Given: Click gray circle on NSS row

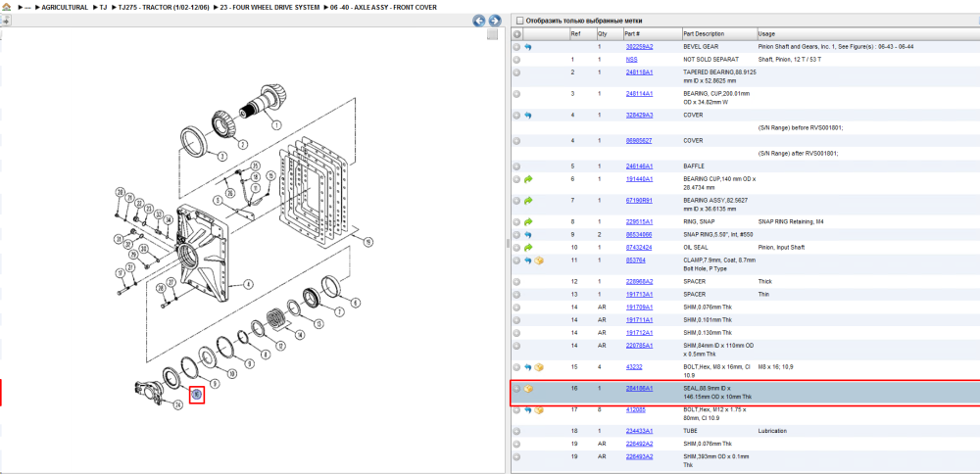Looking at the screenshot, I should [x=516, y=60].
